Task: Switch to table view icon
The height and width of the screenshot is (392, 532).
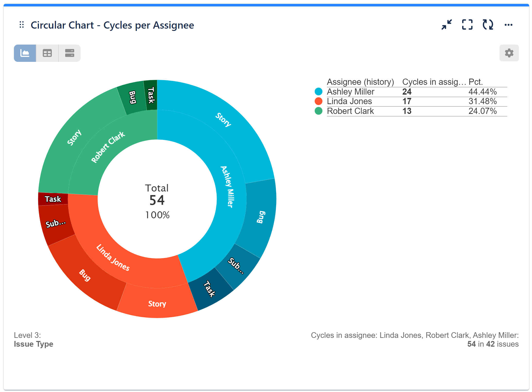Action: (47, 53)
